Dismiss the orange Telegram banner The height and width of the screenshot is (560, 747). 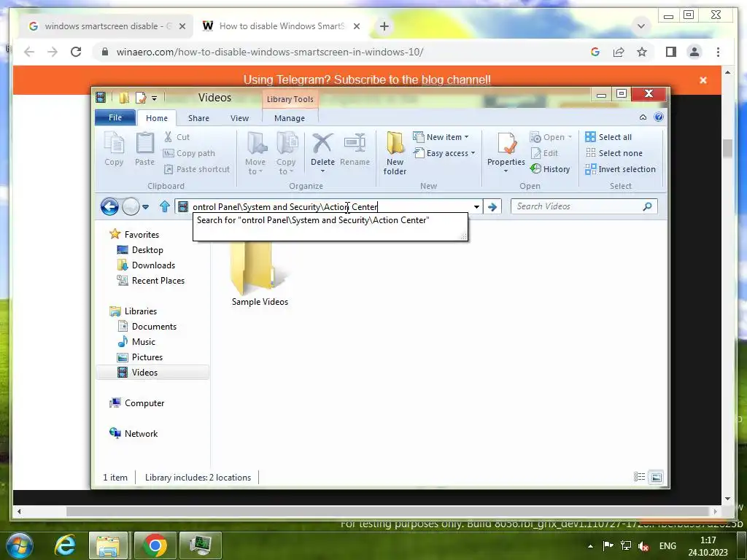(x=703, y=80)
